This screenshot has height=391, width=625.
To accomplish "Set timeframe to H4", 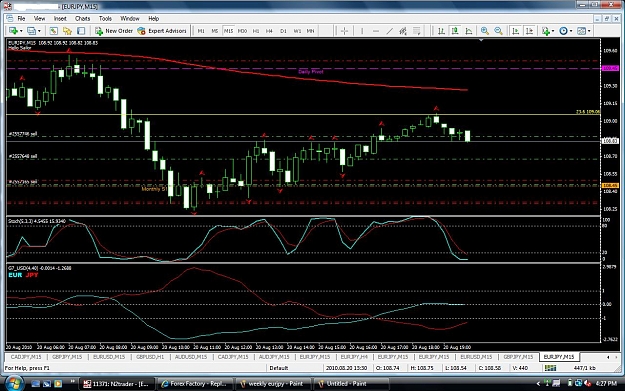I will tap(269, 31).
